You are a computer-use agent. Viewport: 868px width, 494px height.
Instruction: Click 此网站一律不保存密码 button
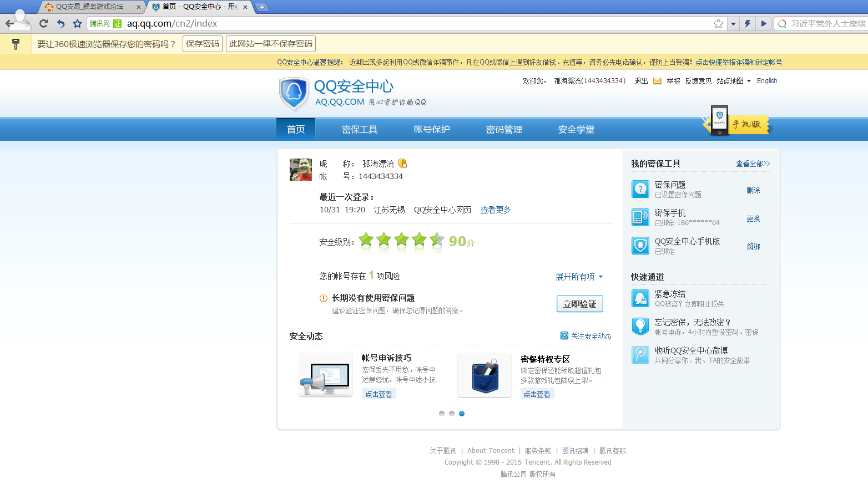tap(271, 44)
